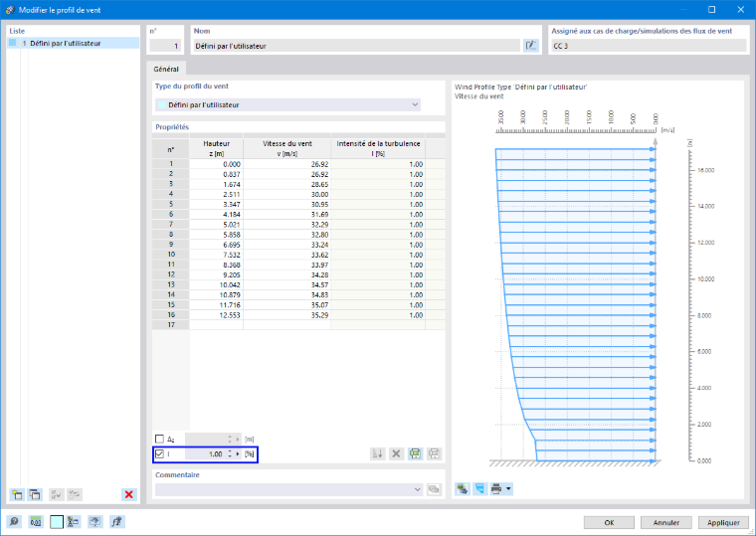Click wind speed cell 28.65
The image size is (756, 536).
click(x=286, y=184)
